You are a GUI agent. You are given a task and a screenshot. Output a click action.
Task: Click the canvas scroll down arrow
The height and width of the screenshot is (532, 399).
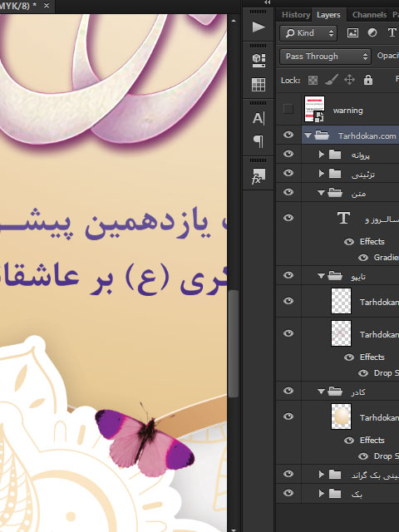coord(234,530)
